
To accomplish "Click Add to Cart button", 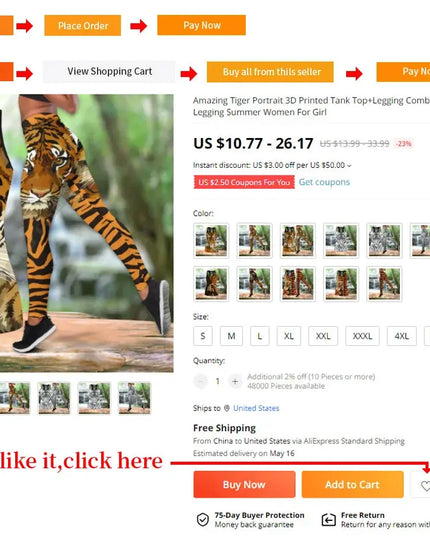I will click(x=352, y=485).
